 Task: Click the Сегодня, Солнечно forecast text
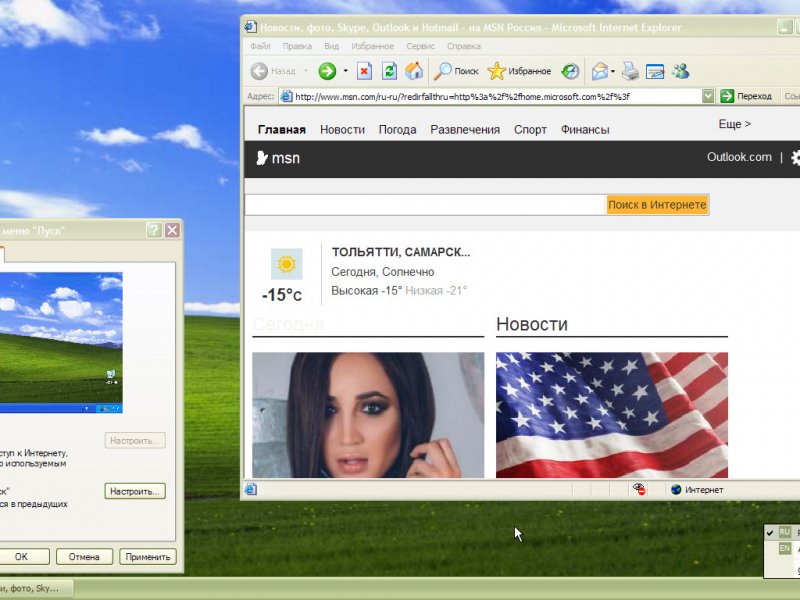coord(383,272)
